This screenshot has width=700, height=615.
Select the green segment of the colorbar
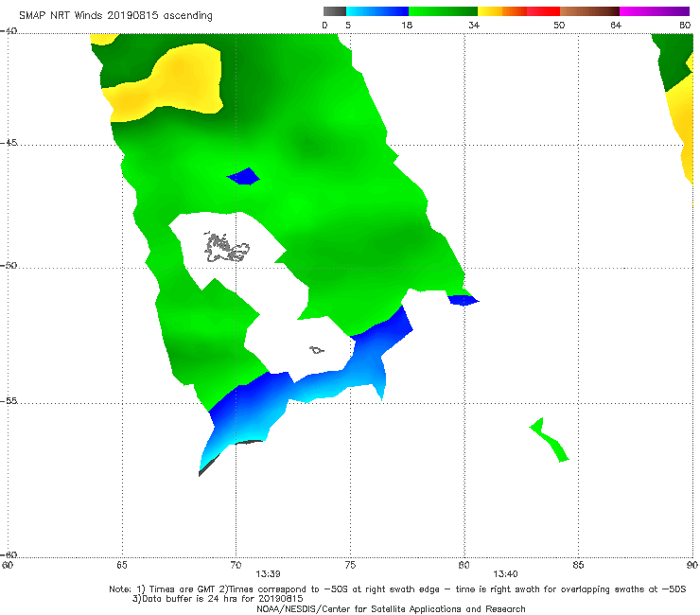[x=443, y=11]
